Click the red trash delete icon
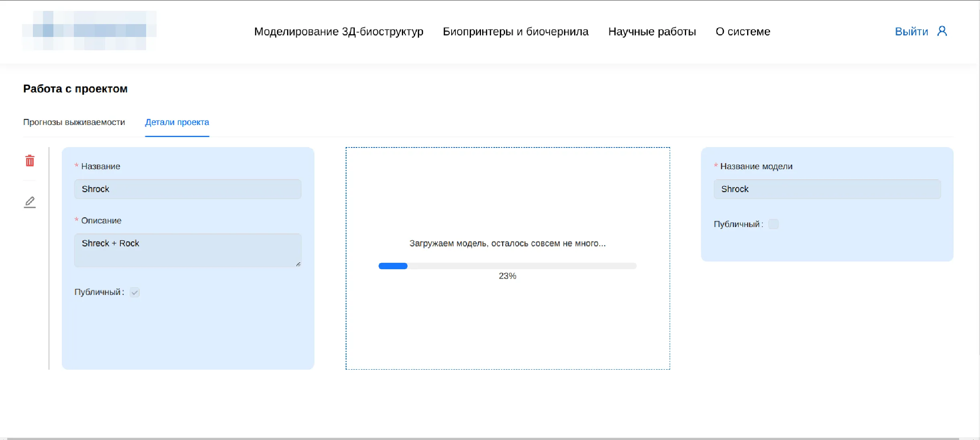The image size is (980, 440). tap(30, 161)
